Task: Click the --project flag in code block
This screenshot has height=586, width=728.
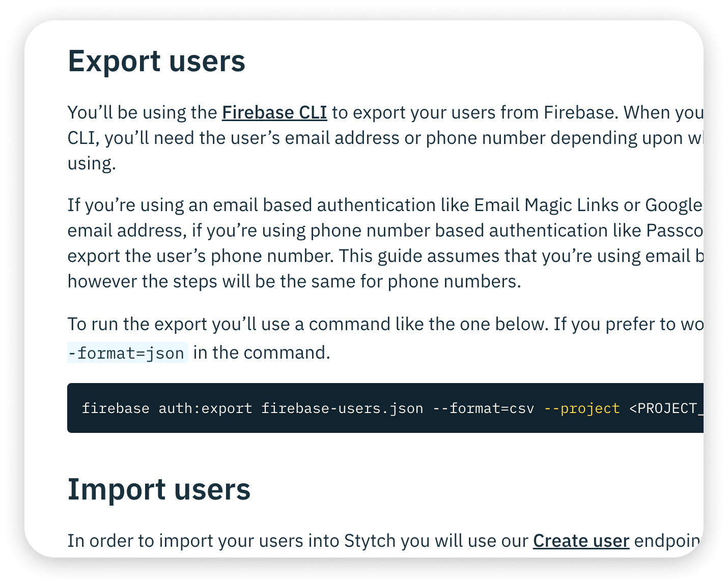Action: pyautogui.click(x=582, y=408)
